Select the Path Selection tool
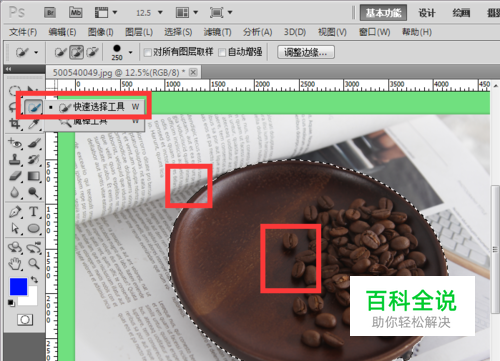Screen dimensions: 500x361 15,228
